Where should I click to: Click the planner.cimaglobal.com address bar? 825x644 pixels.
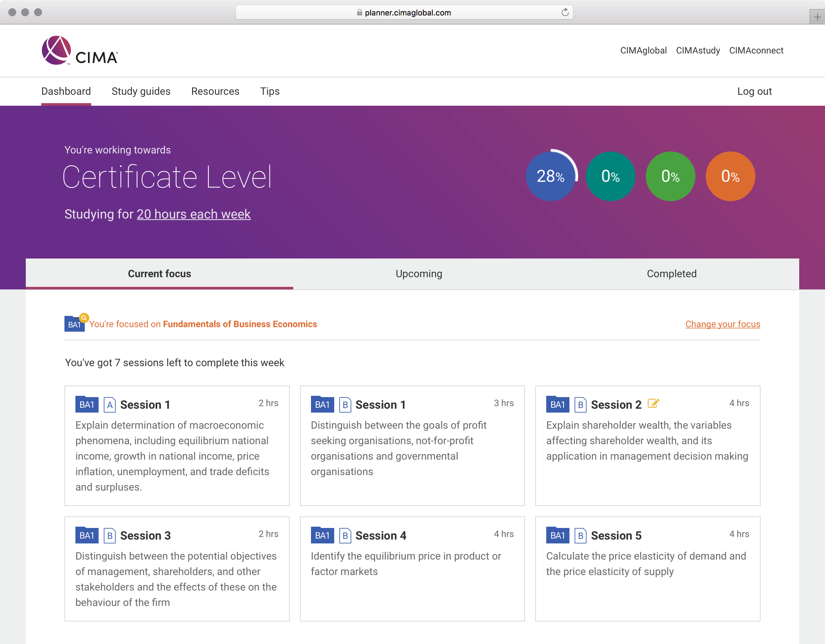click(404, 13)
